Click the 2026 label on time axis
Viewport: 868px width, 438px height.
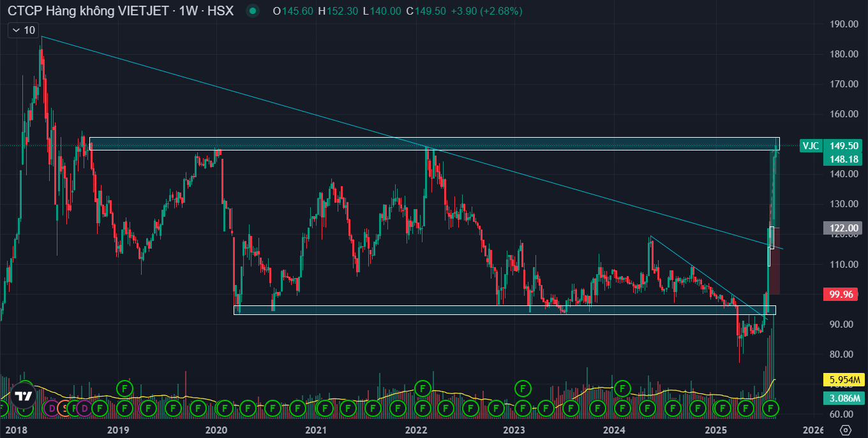pos(813,430)
